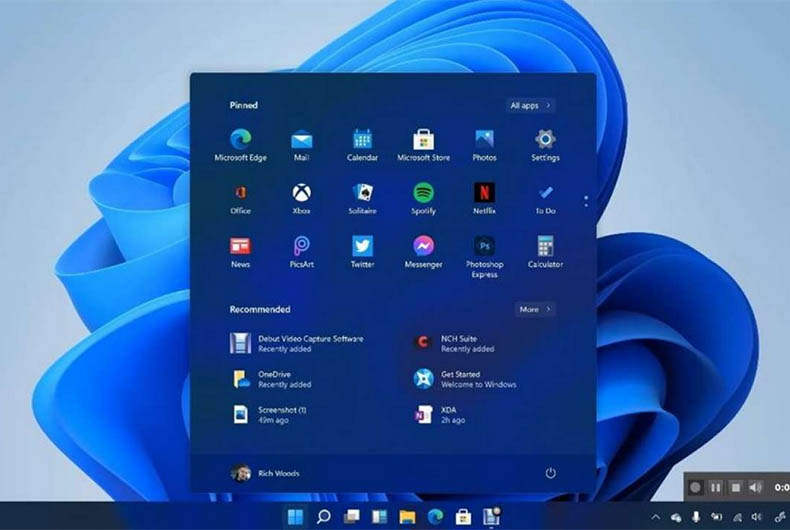Image resolution: width=790 pixels, height=530 pixels.
Task: Open the pinned Settings app
Action: point(545,145)
